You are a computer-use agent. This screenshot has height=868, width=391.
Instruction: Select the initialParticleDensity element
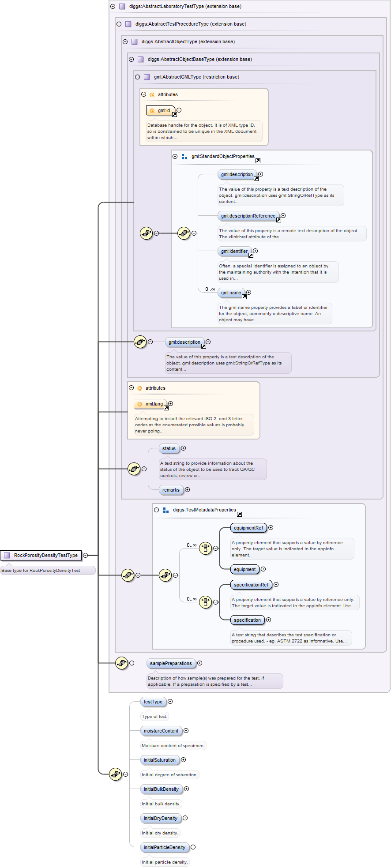(164, 847)
